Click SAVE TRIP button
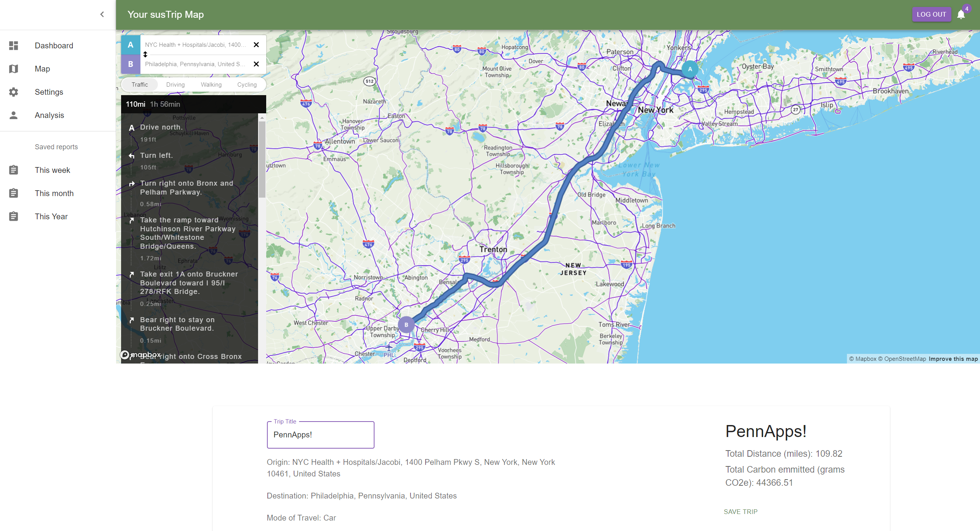The height and width of the screenshot is (531, 980). tap(741, 512)
